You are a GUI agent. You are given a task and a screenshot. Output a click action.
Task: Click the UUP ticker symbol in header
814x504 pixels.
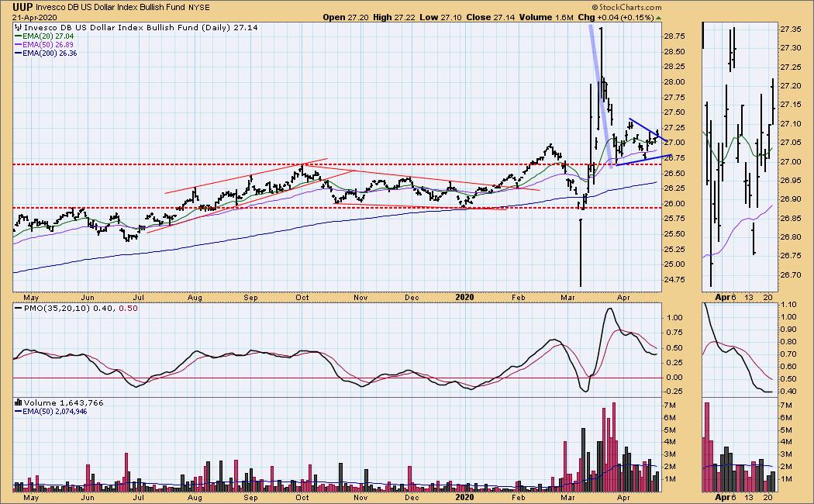click(22, 7)
